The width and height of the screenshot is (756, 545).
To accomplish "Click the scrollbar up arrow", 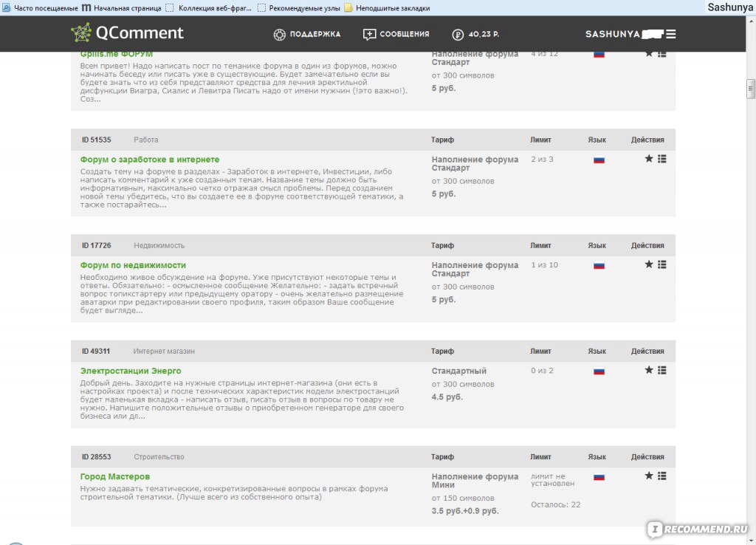I will 751,21.
